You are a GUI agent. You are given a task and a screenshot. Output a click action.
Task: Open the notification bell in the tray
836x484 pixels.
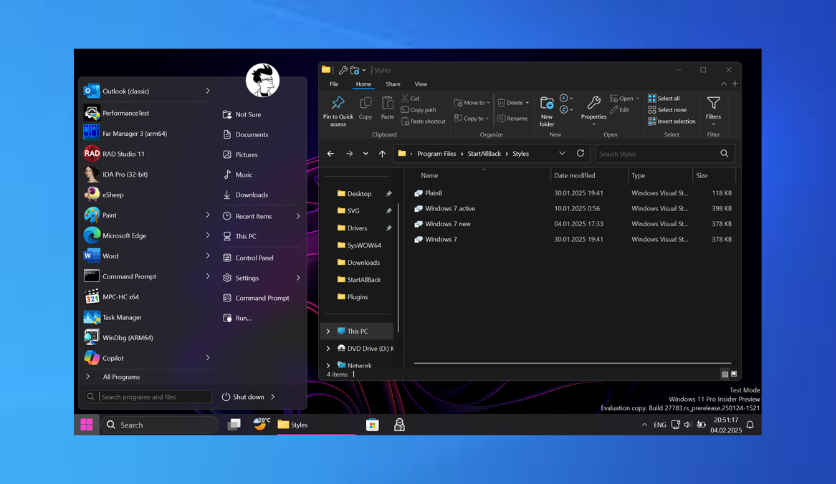(750, 425)
